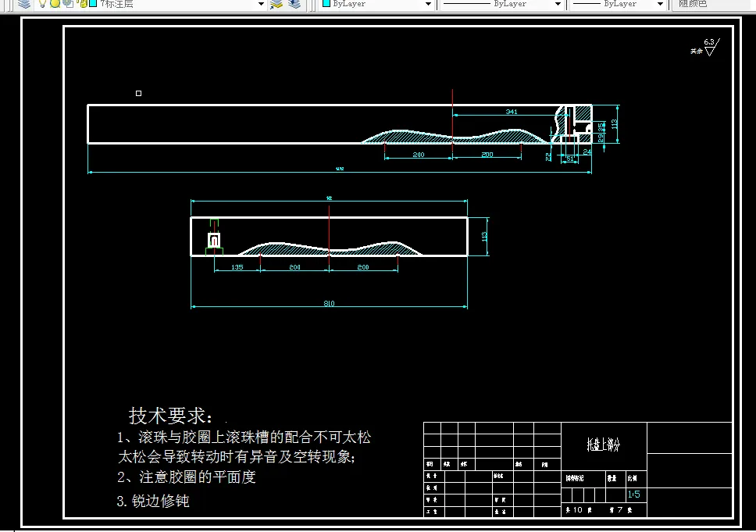Select text 太松会导致转动时有异音及空转现象

237,456
